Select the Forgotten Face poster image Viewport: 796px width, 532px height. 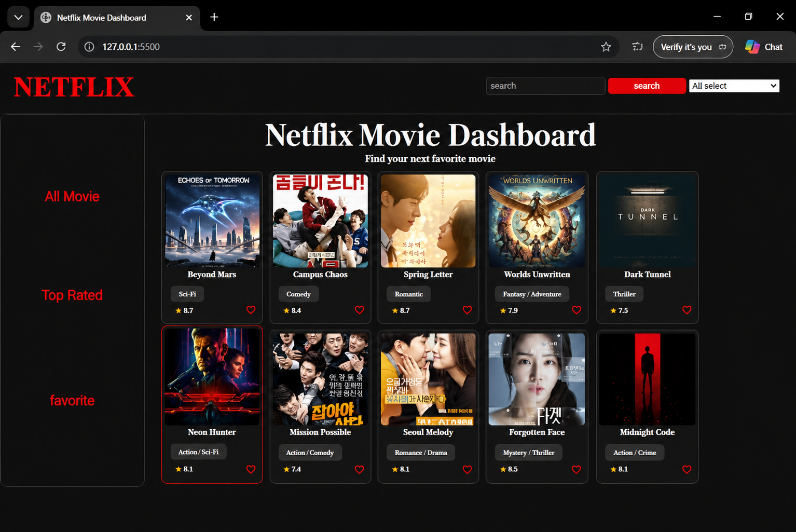click(537, 379)
